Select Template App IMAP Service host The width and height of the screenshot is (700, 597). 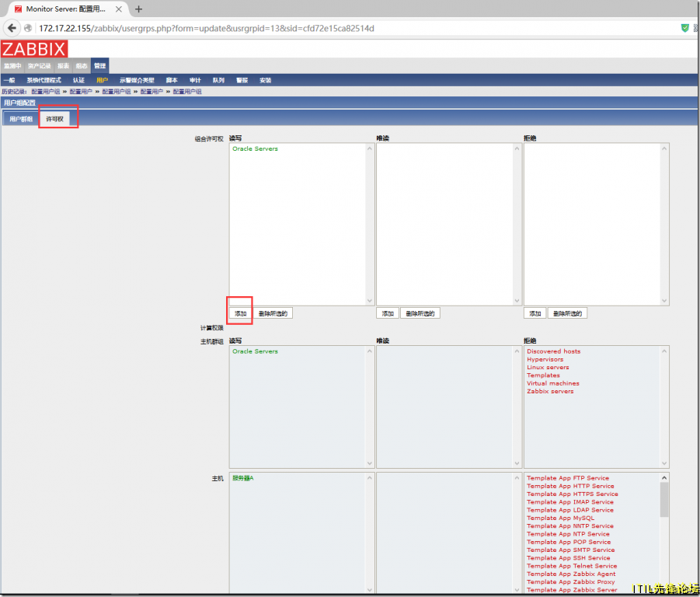[570, 502]
